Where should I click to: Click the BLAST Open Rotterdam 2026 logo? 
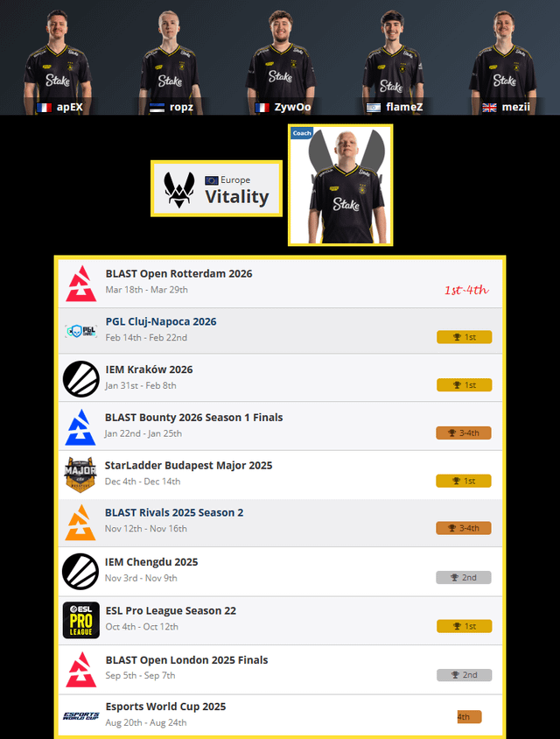coord(81,283)
